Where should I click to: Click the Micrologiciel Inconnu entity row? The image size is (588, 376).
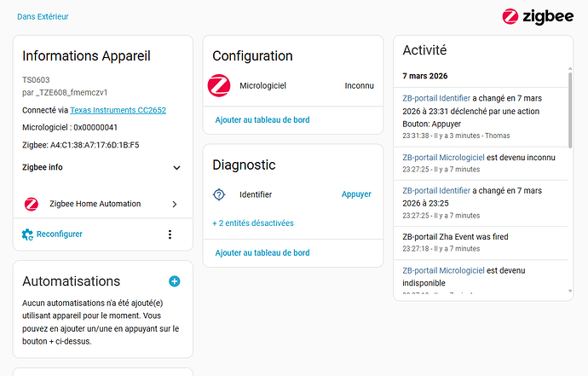coord(293,85)
